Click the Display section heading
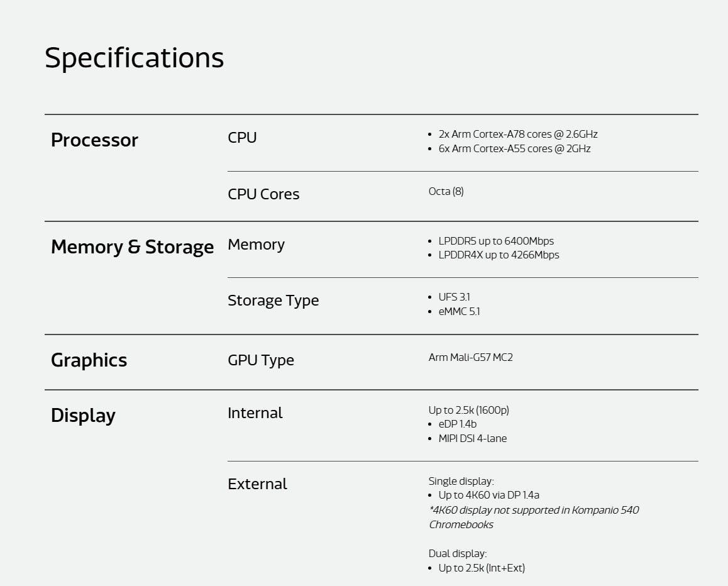This screenshot has height=586, width=728. [x=83, y=415]
